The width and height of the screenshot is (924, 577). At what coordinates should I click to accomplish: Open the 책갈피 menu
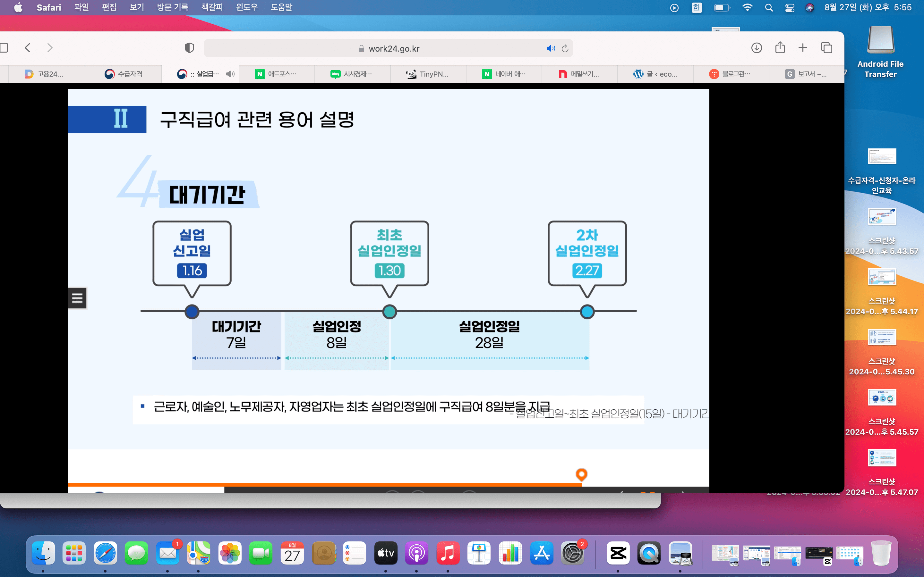pos(212,7)
